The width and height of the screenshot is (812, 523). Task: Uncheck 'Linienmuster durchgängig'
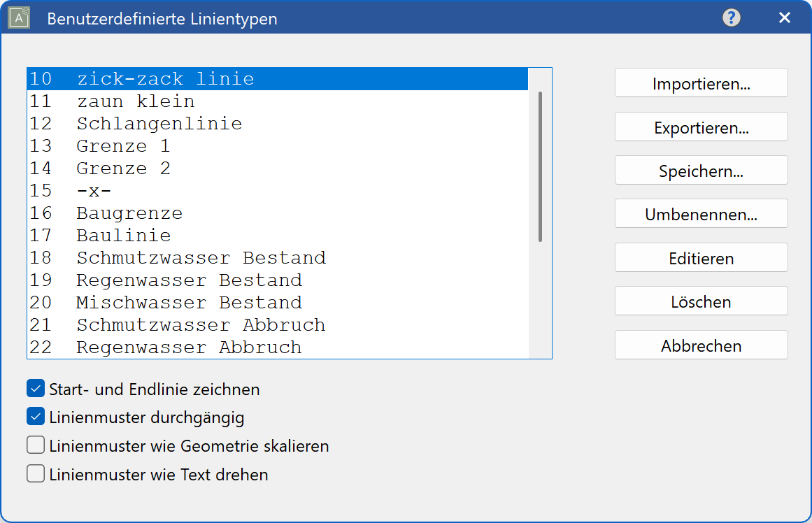(35, 417)
